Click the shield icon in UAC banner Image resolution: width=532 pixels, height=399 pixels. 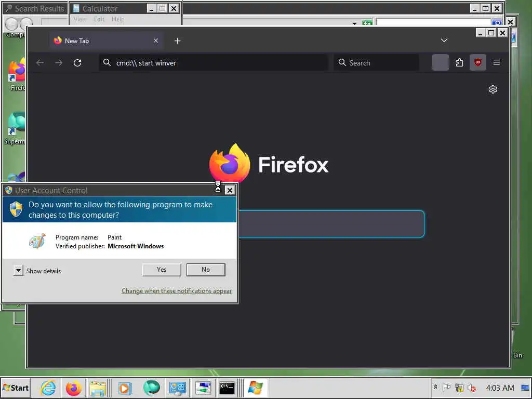(x=16, y=209)
